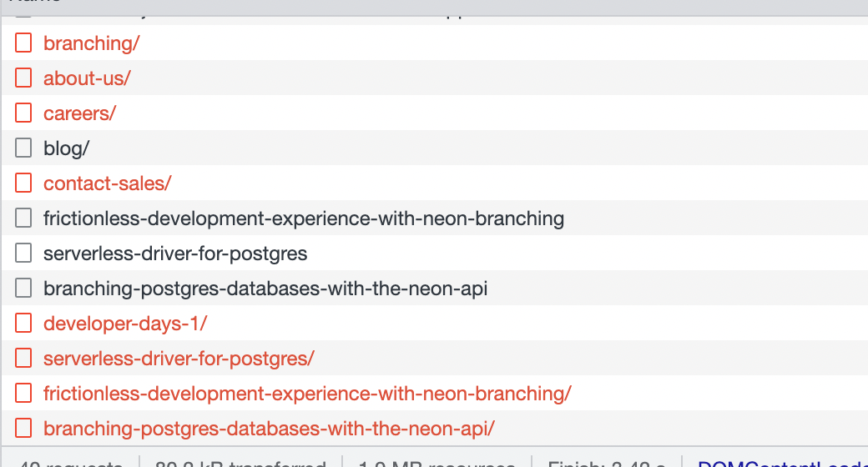This screenshot has width=868, height=467.
Task: Select the careers/ request row
Action: (x=79, y=113)
